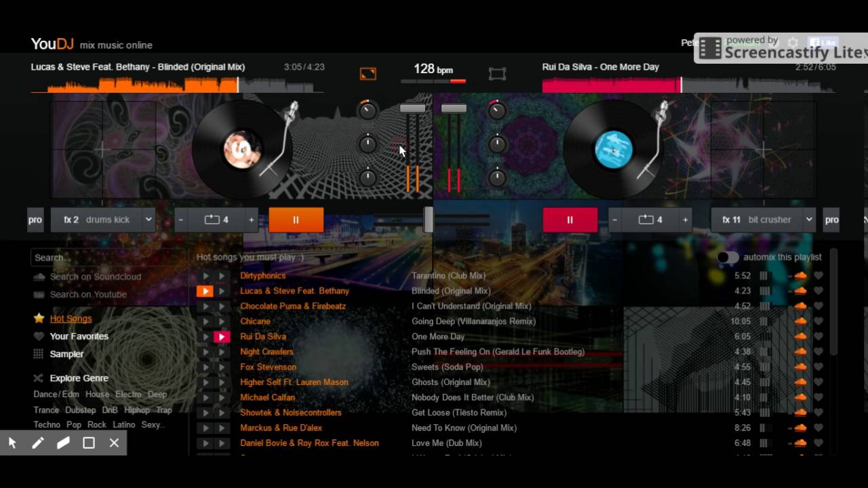868x488 pixels.
Task: Click the red deck volume fader handle
Action: tap(454, 108)
